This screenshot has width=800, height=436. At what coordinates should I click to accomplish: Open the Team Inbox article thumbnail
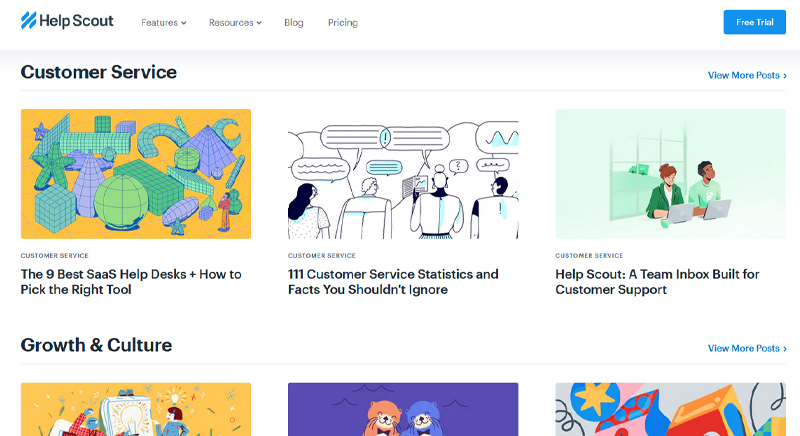[670, 174]
